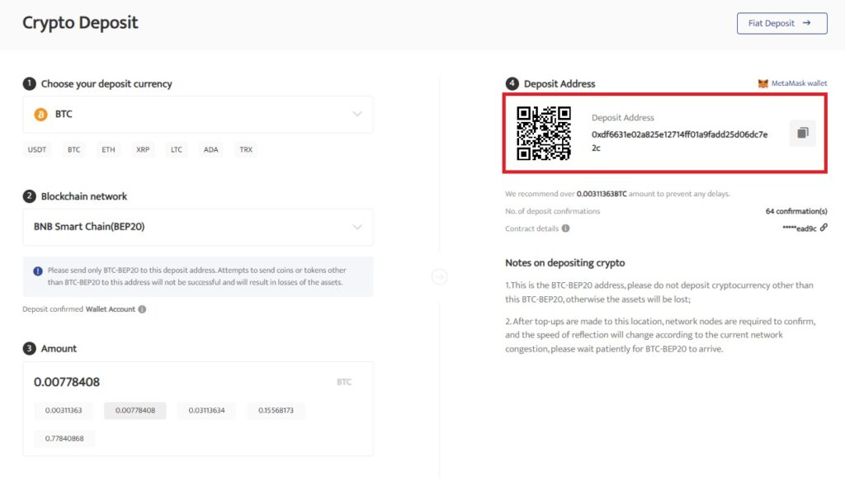Click the circular arrow icon between panels
845x504 pixels.
click(439, 277)
